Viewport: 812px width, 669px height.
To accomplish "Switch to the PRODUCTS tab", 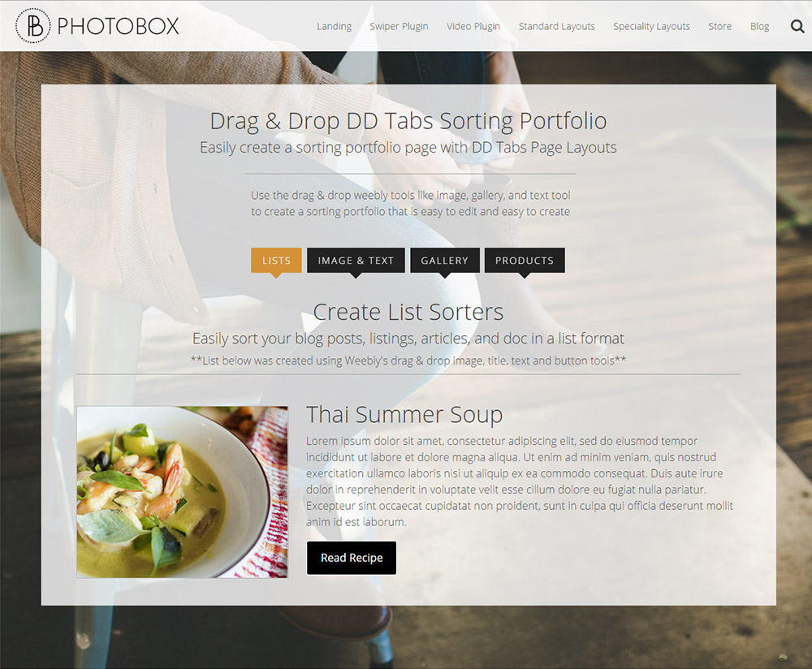I will click(x=525, y=261).
